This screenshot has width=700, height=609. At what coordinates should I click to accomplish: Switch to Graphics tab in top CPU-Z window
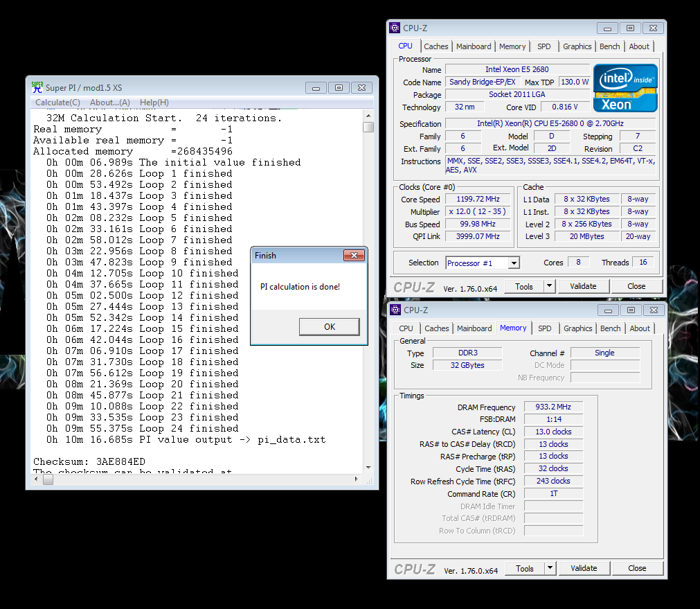(x=577, y=46)
